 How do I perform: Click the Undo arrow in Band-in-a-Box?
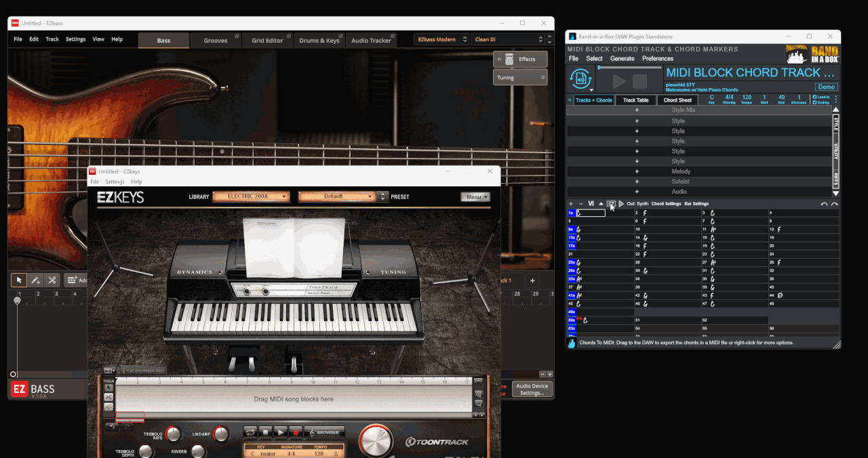[824, 204]
